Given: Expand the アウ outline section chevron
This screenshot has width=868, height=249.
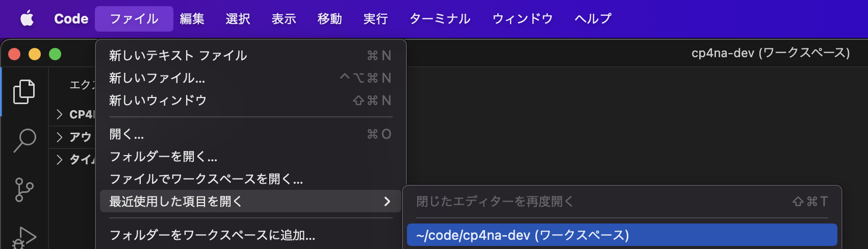Looking at the screenshot, I should point(59,137).
